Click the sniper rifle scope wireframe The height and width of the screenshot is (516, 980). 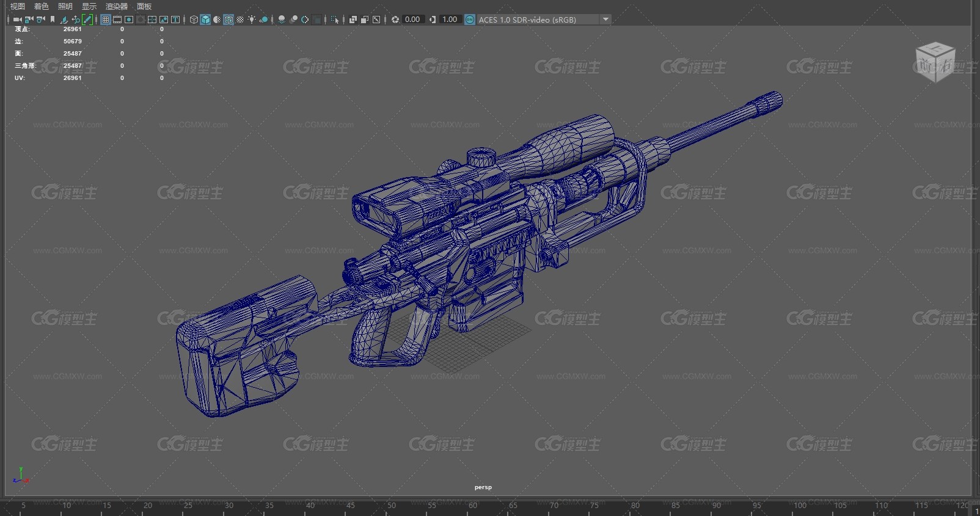click(x=483, y=177)
